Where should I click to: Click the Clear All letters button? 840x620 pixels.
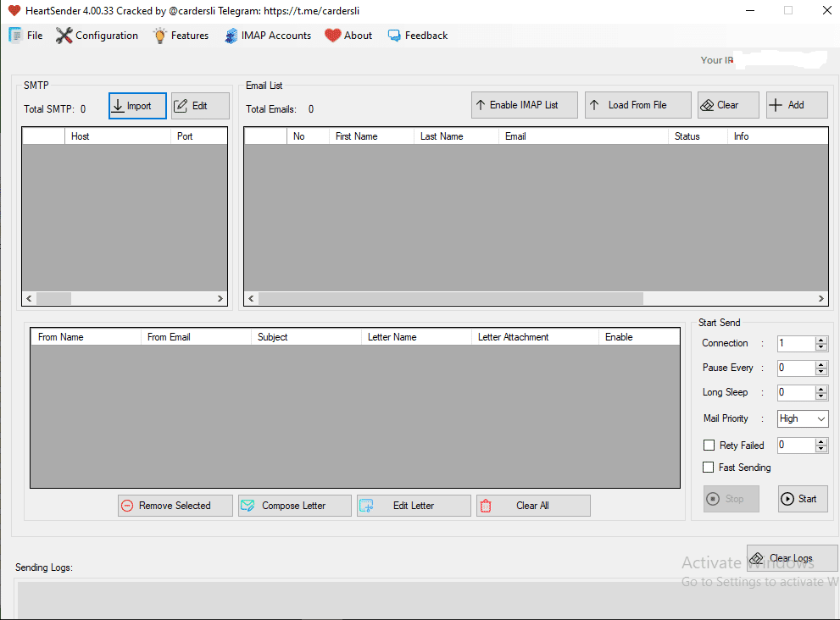[532, 506]
